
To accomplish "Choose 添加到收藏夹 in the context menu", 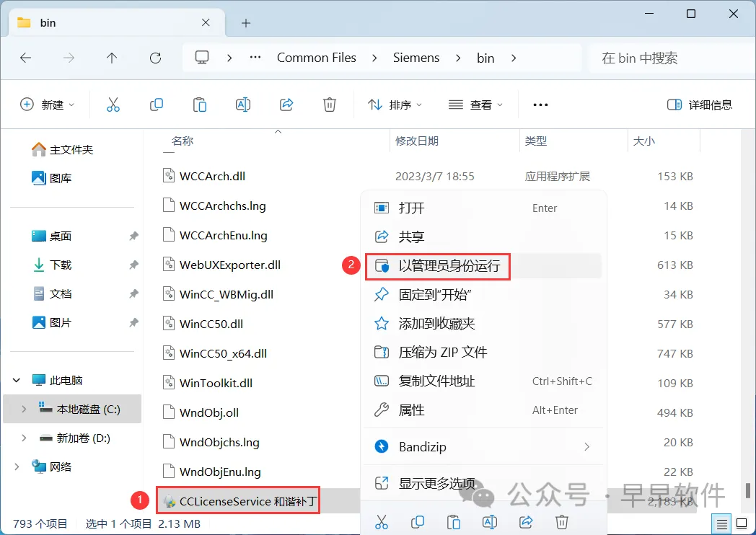I will [483, 324].
